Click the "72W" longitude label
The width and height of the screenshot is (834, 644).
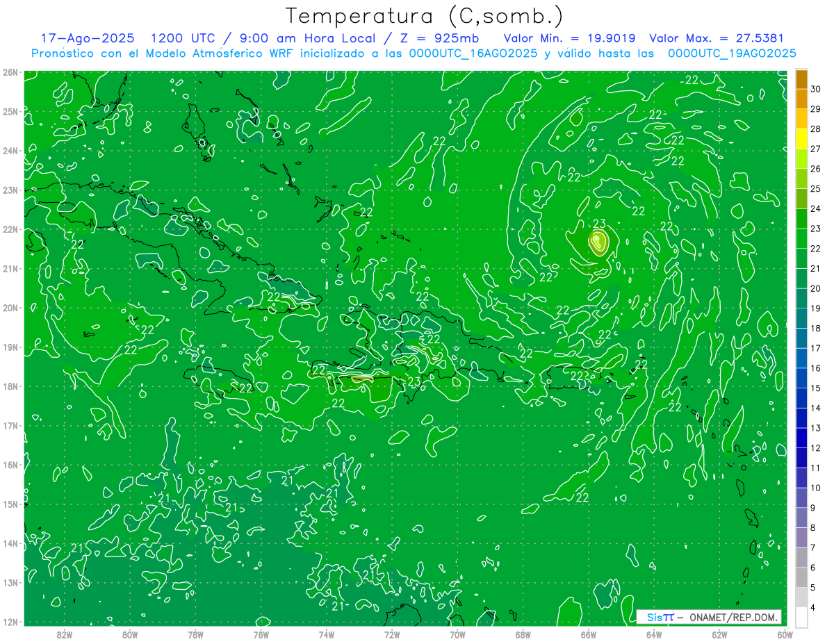pos(392,634)
